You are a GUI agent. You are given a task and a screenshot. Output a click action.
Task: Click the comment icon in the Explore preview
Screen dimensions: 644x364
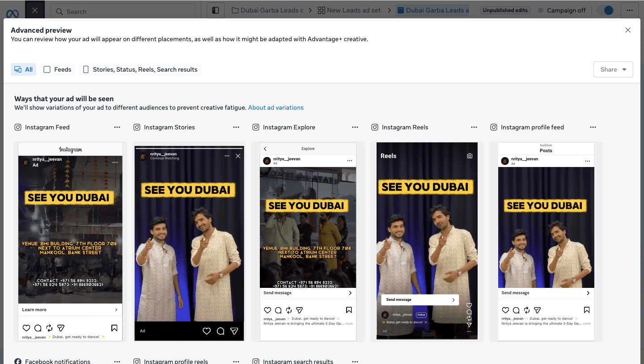[278, 310]
